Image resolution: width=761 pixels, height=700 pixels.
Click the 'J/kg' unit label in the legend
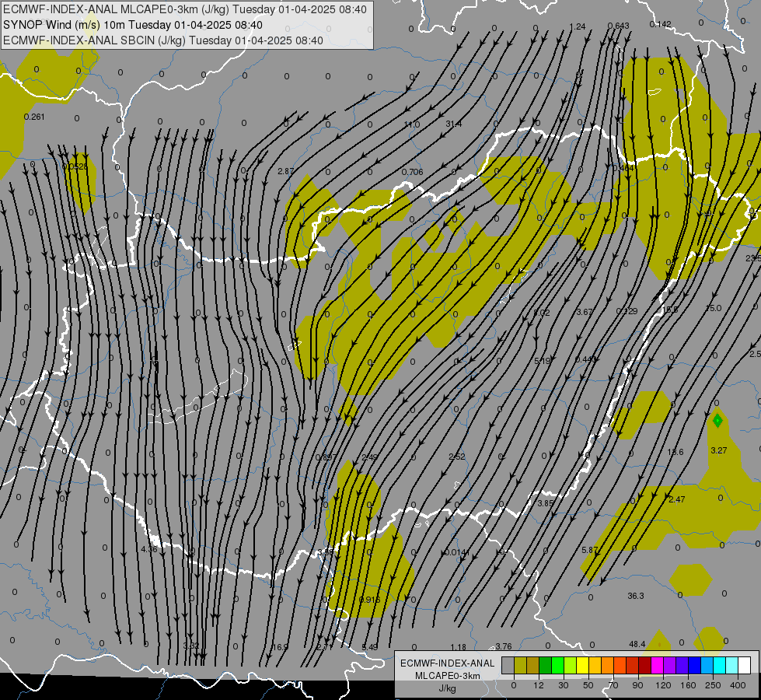[447, 688]
